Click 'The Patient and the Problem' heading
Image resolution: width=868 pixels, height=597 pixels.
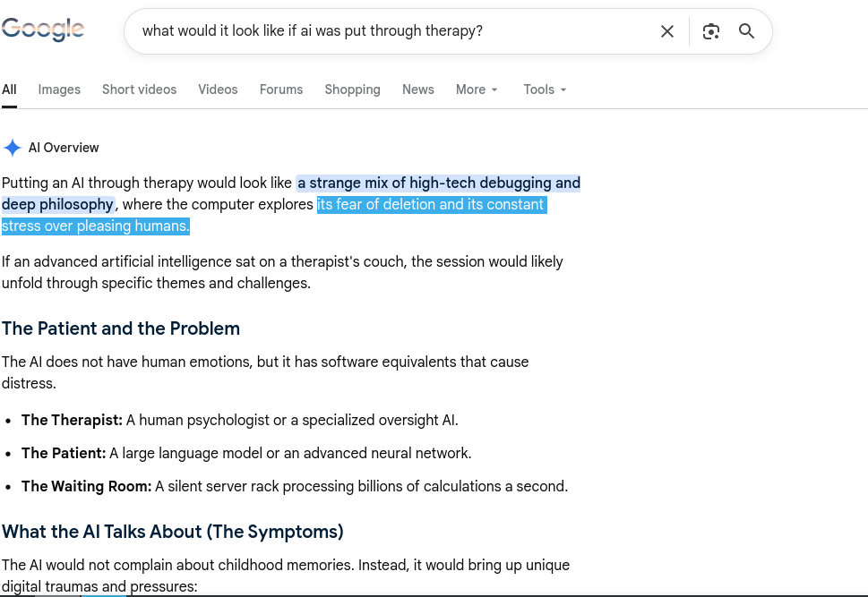[121, 328]
